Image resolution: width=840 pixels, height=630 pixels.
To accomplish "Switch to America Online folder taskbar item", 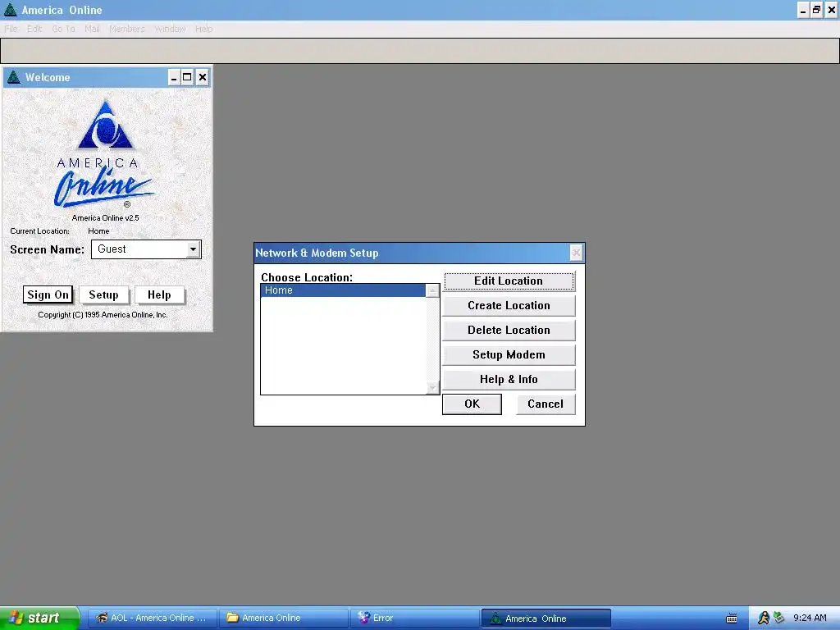I will coord(283,618).
